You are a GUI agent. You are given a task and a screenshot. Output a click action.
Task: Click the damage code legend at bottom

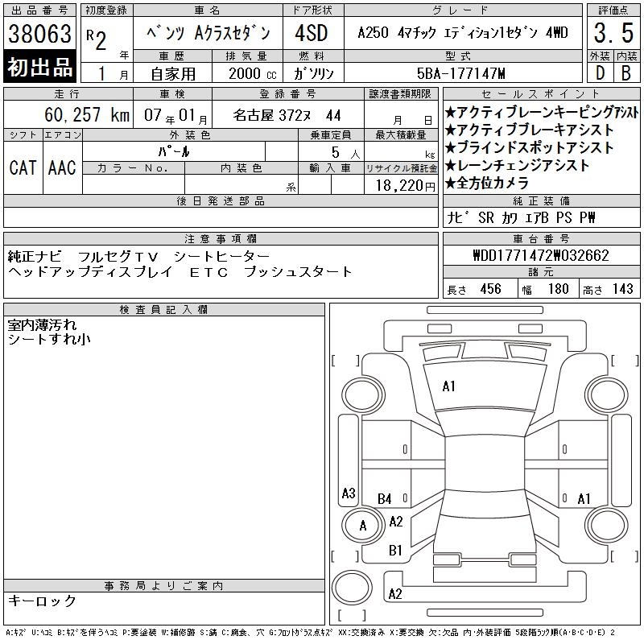click(x=310, y=633)
